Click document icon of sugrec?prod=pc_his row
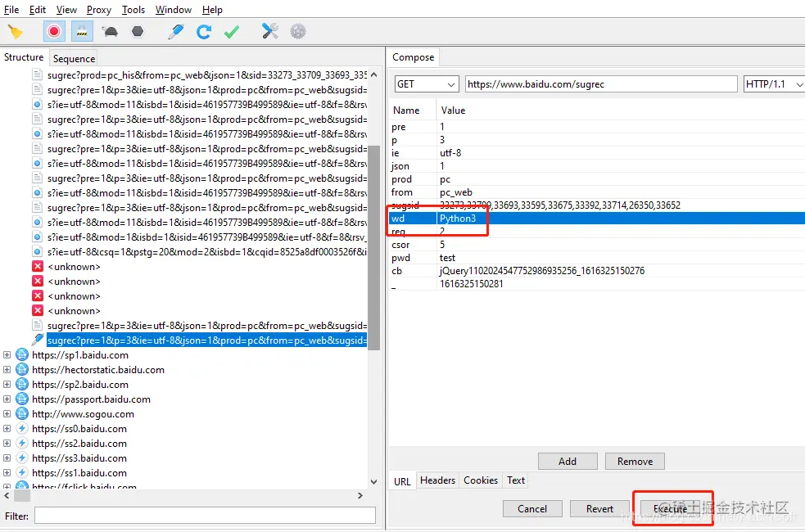 click(x=37, y=75)
